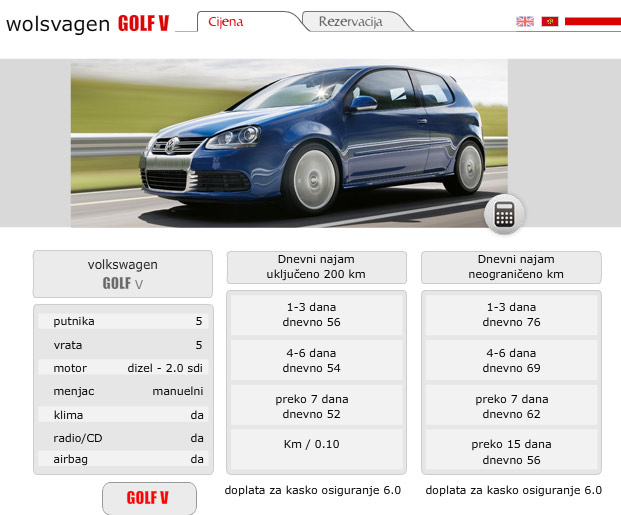Viewport: 621px width, 515px height.
Task: Open the price calculator icon
Action: 504,214
